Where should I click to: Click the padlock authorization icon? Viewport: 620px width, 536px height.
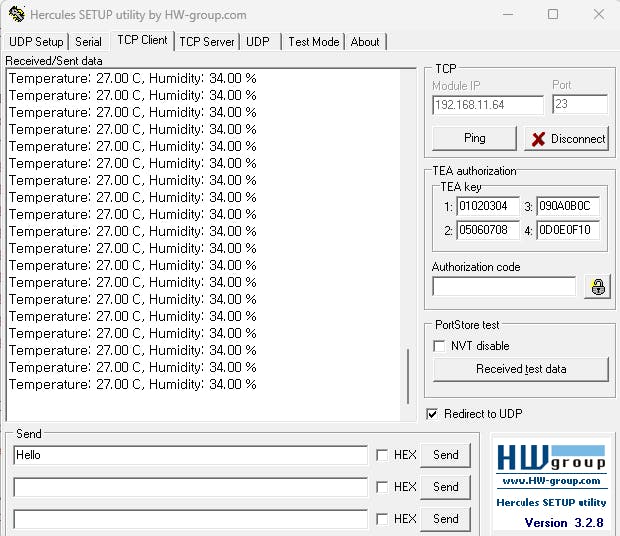coord(598,287)
